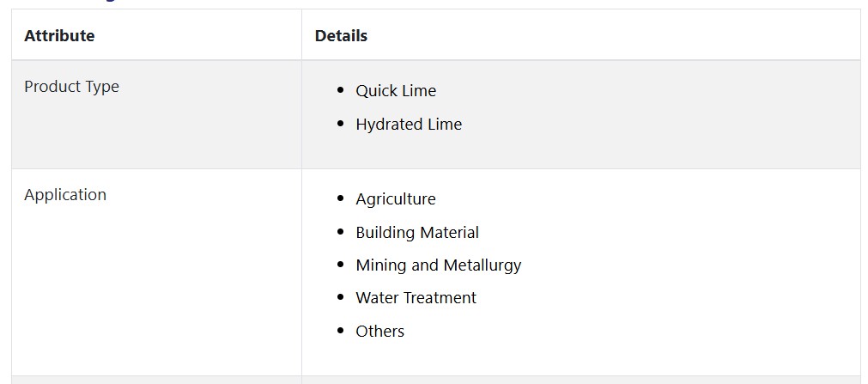The width and height of the screenshot is (868, 384).
Task: Click the bullet beside Building Material
Action: point(341,232)
